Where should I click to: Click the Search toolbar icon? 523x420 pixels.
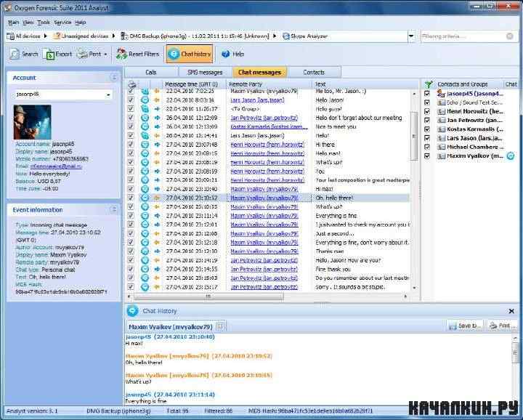15,54
